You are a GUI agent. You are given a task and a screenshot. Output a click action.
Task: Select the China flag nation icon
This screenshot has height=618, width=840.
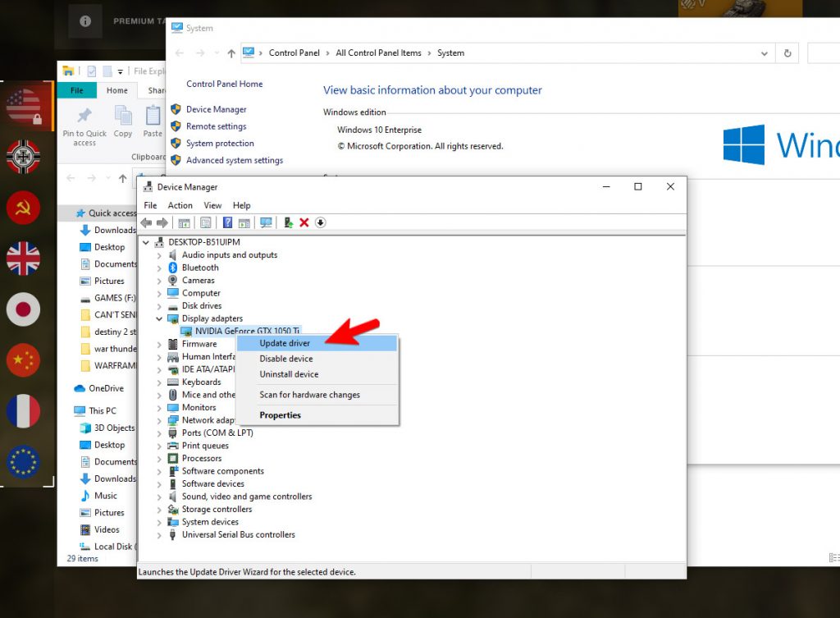pyautogui.click(x=23, y=360)
